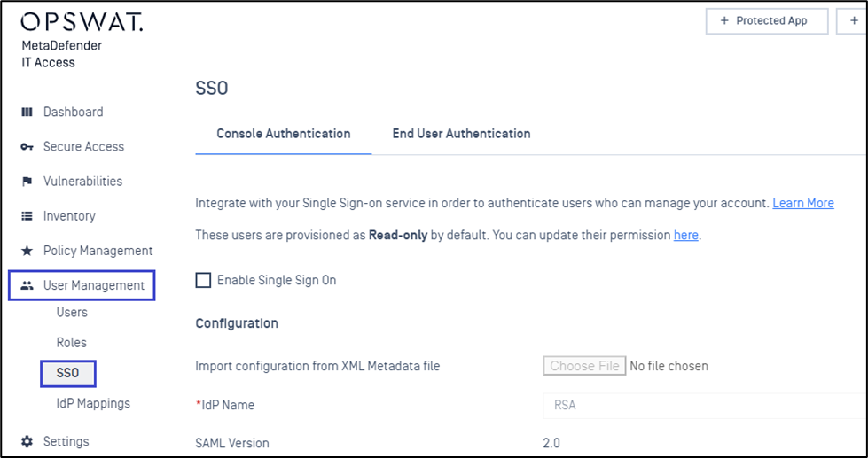
Task: Select SSO in the sidebar
Action: coord(68,373)
